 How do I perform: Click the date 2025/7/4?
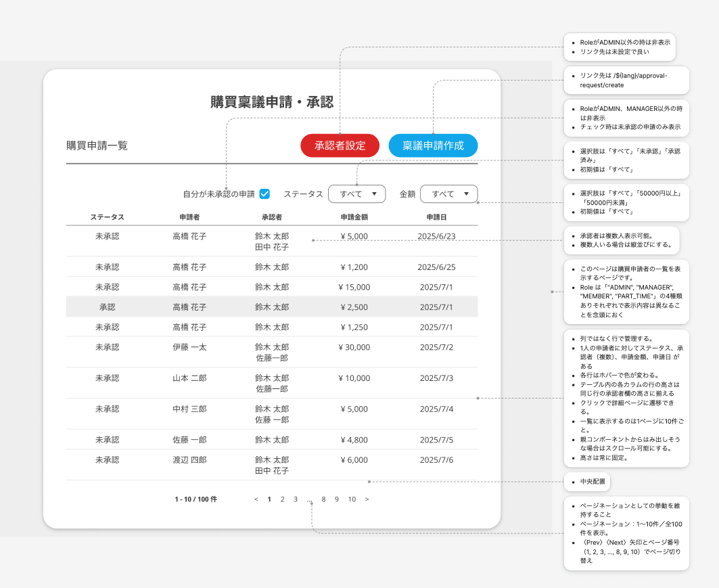pyautogui.click(x=436, y=409)
